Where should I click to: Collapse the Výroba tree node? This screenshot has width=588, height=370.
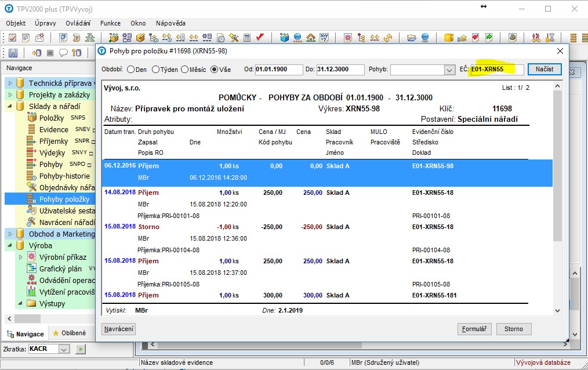(x=10, y=245)
